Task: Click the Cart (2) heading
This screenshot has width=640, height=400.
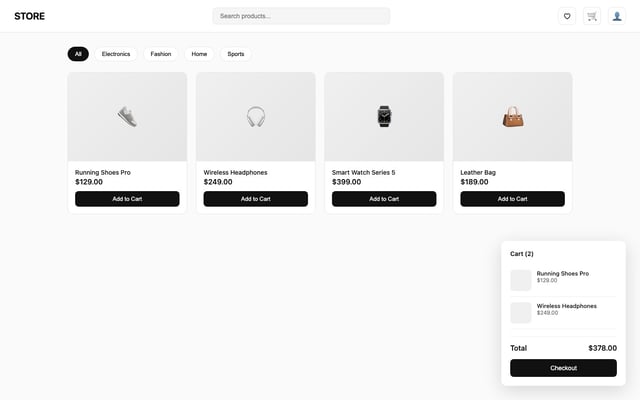Action: (522, 253)
